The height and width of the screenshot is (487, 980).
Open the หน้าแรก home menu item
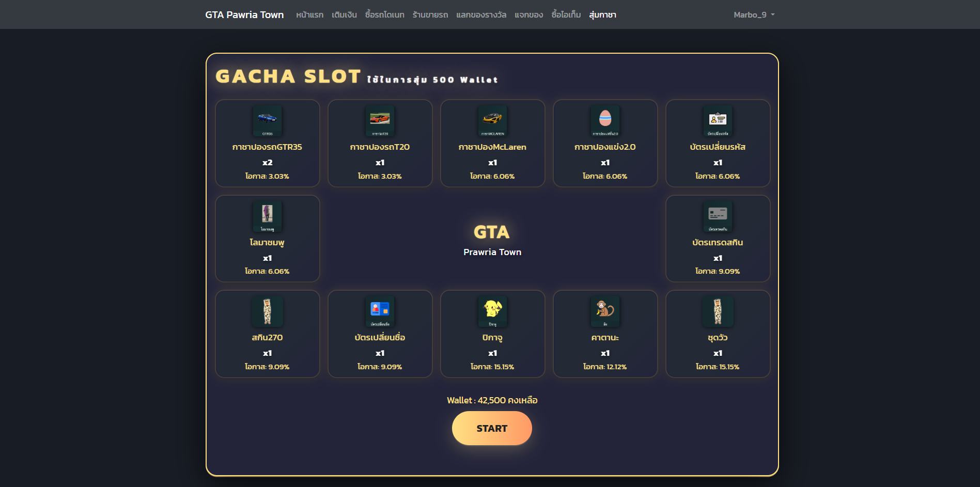coord(309,14)
